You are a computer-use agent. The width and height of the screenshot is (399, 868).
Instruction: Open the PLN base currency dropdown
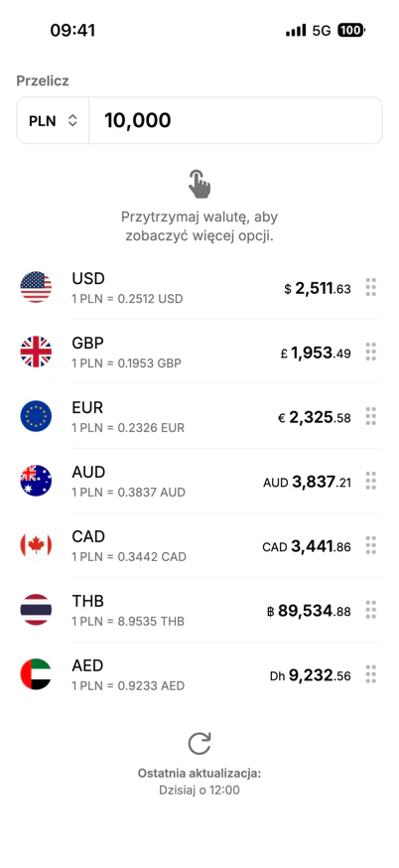pos(54,121)
